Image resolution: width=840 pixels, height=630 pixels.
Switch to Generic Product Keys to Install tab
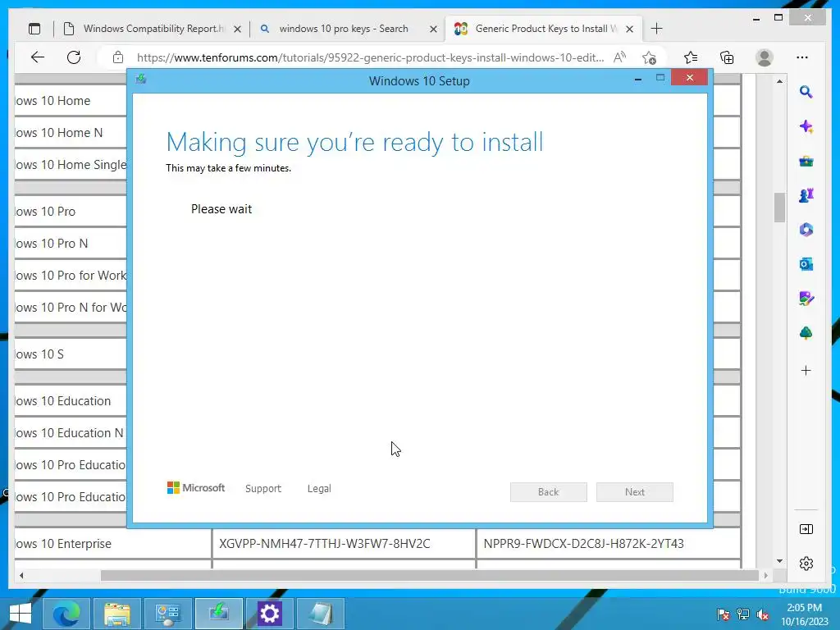coord(543,29)
